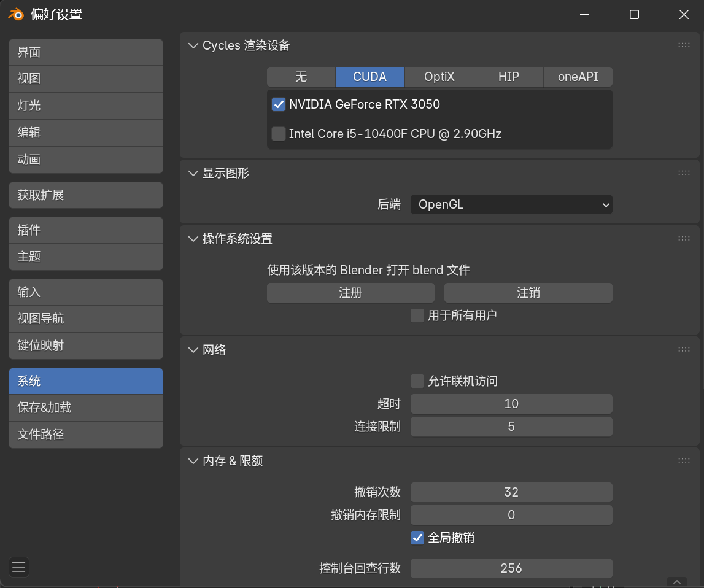Click the 撤销内存限制 field showing 0
The width and height of the screenshot is (704, 588).
coord(511,515)
